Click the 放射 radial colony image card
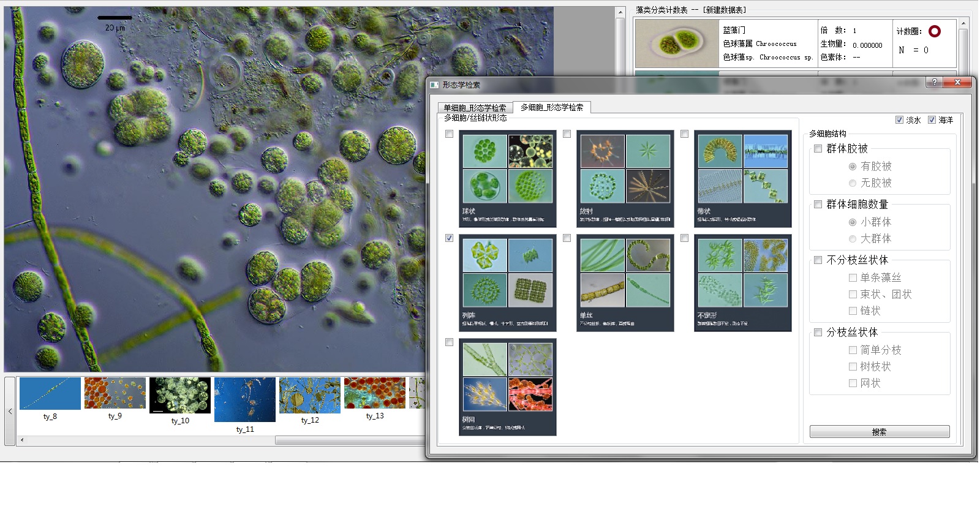 (625, 179)
